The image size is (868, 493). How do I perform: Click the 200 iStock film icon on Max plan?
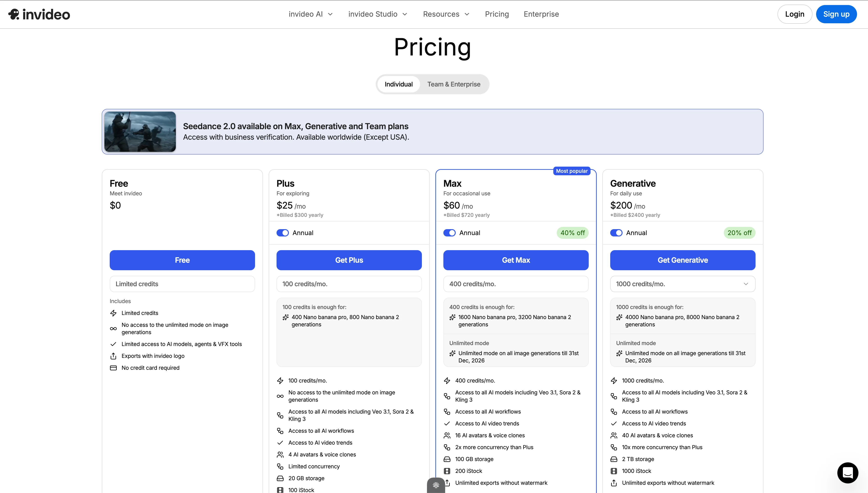coord(447,471)
